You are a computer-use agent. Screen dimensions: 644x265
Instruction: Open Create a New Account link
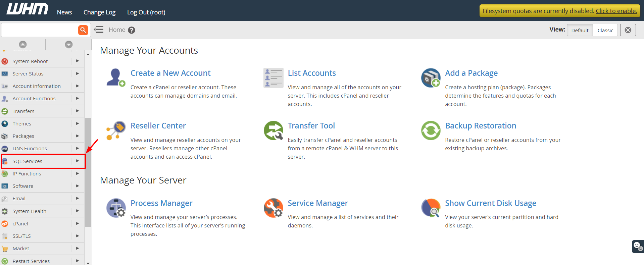click(170, 73)
